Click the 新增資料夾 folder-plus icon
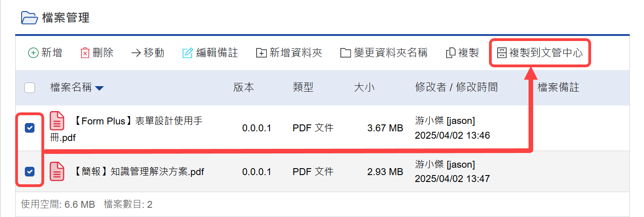The width and height of the screenshot is (644, 217). [x=261, y=53]
